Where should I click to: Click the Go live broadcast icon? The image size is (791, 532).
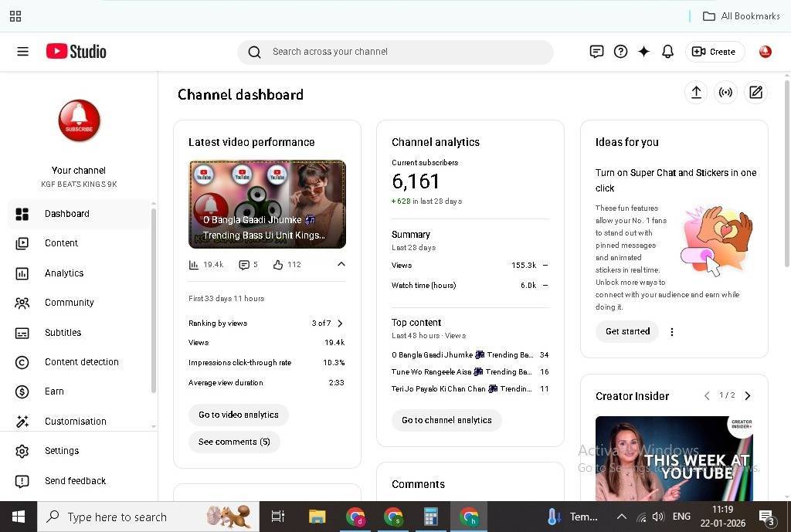(725, 93)
